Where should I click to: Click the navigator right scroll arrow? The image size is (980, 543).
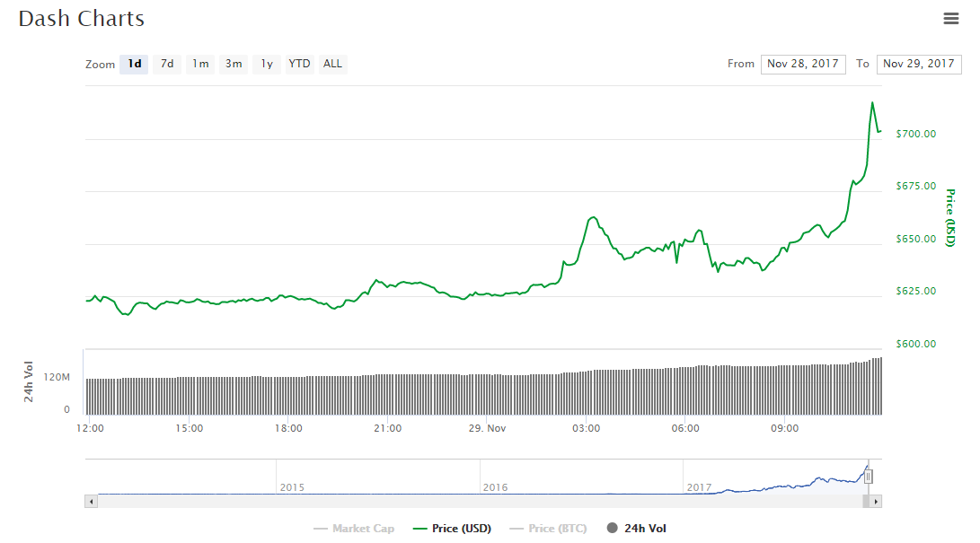[x=876, y=501]
